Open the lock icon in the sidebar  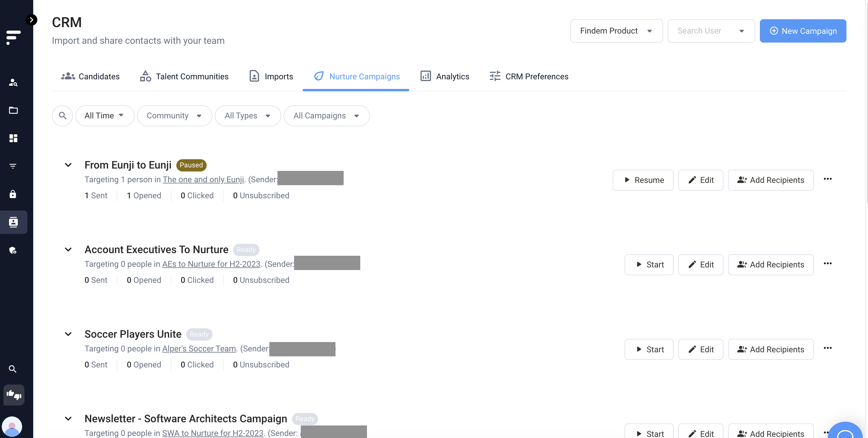[13, 194]
